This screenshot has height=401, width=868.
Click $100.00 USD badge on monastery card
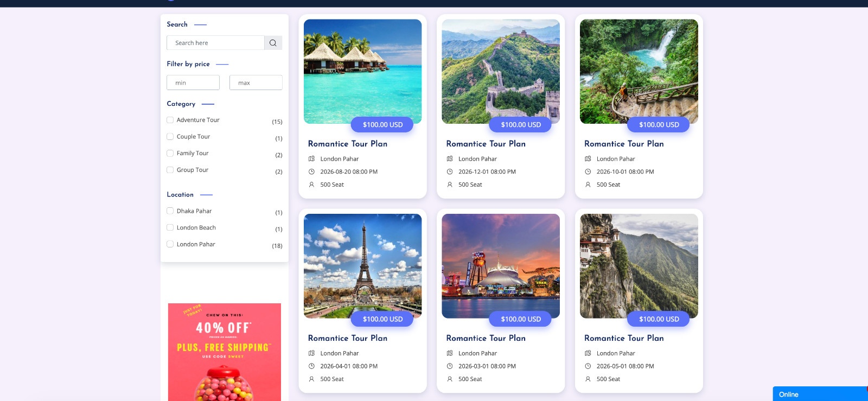659,319
